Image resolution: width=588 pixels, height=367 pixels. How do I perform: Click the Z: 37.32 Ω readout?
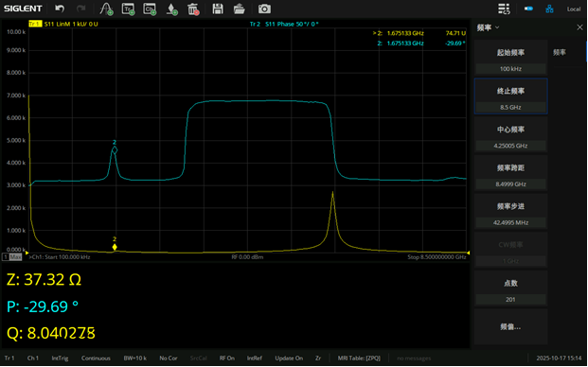(45, 280)
